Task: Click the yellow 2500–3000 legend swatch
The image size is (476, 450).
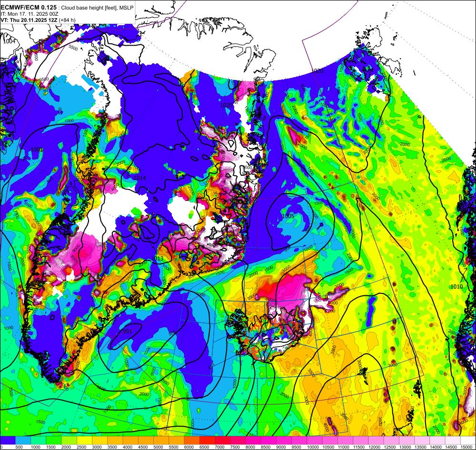Action: tap(84, 440)
